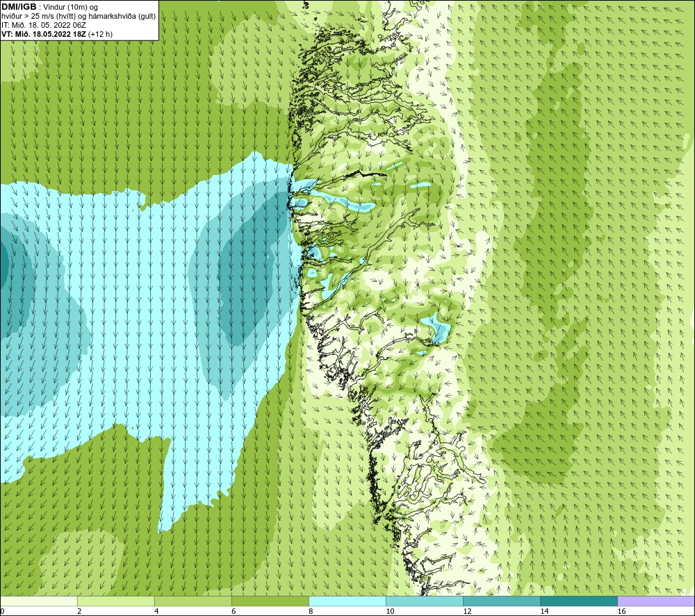Click the 8–10 m/s light cyan legend swatch
Viewport: 695px width, 616px height.
(347, 601)
